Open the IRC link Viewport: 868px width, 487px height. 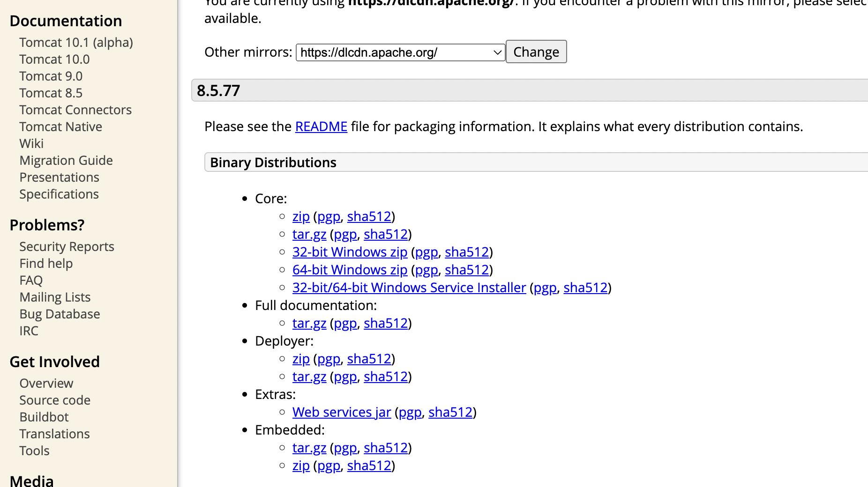(29, 331)
